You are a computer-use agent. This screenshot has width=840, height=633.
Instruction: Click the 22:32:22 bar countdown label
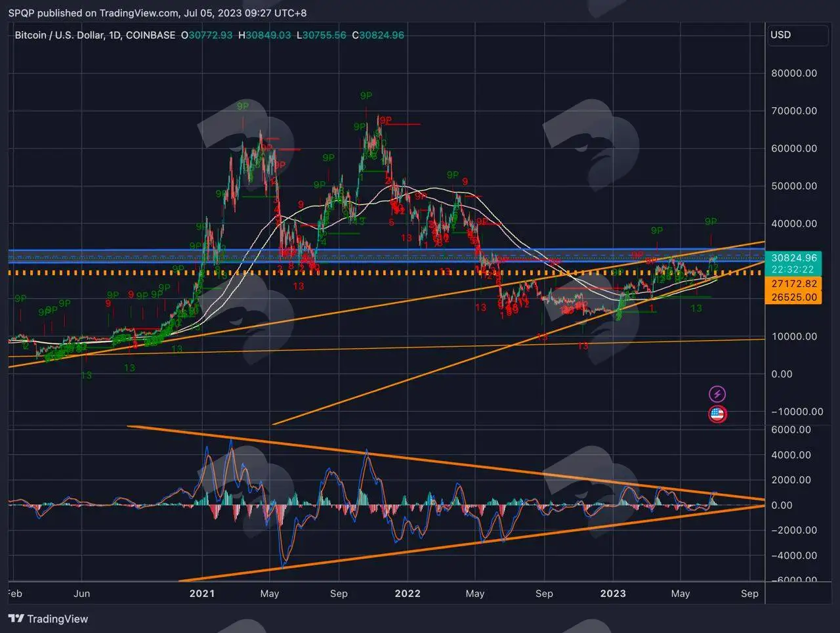(x=794, y=269)
